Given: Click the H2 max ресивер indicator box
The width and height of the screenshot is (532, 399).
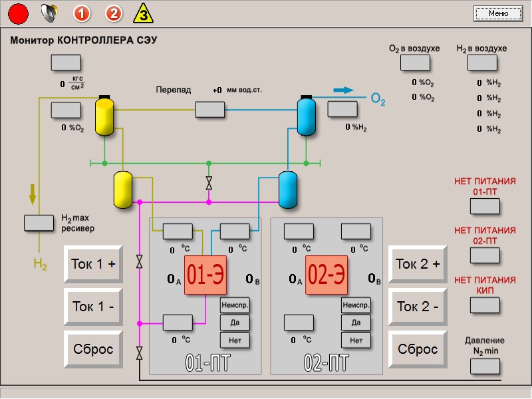Looking at the screenshot, I should (39, 223).
